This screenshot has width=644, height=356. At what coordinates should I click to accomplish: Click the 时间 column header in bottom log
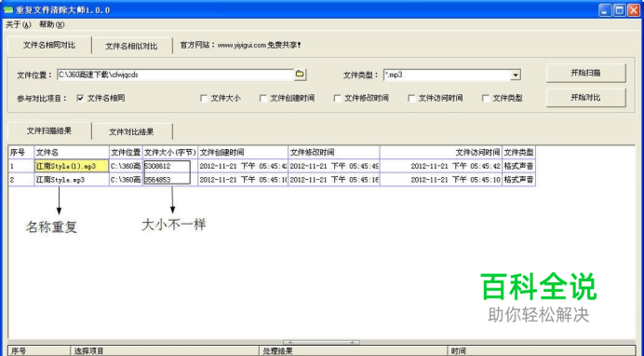pos(542,351)
